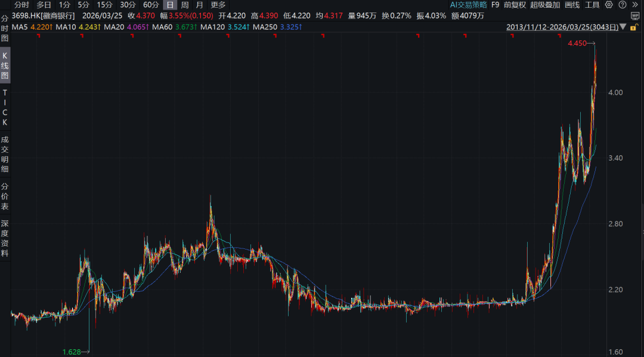
Task: Click the 1.60 price axis label
Action: (615, 352)
